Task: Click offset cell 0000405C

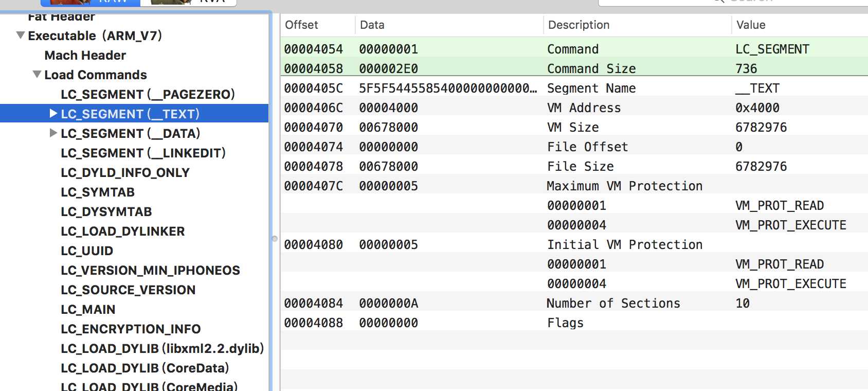Action: pyautogui.click(x=313, y=88)
